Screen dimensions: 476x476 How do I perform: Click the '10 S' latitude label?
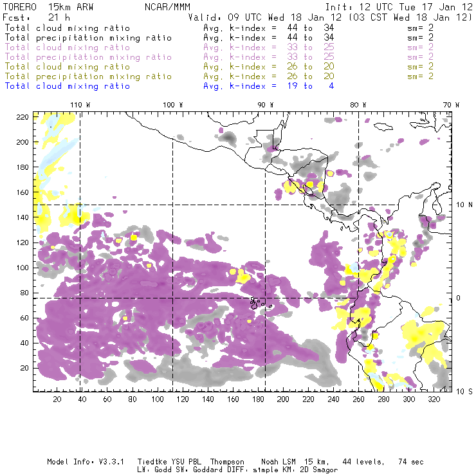pyautogui.click(x=464, y=392)
